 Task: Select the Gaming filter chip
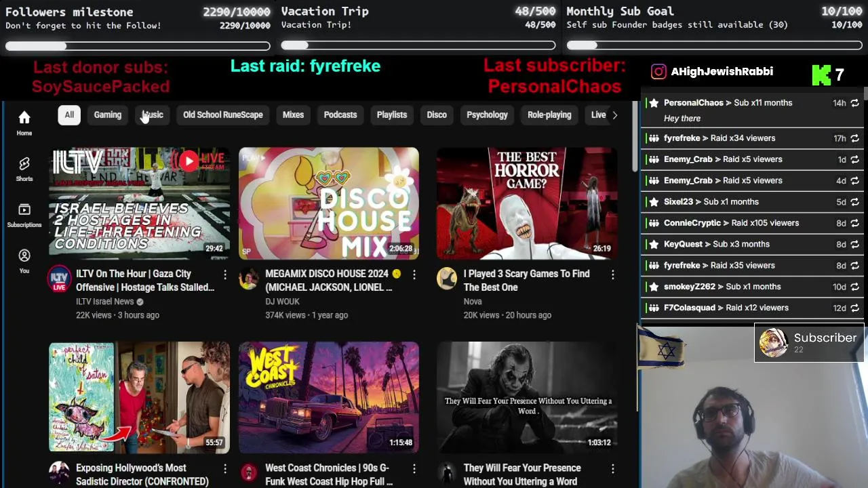tap(108, 115)
